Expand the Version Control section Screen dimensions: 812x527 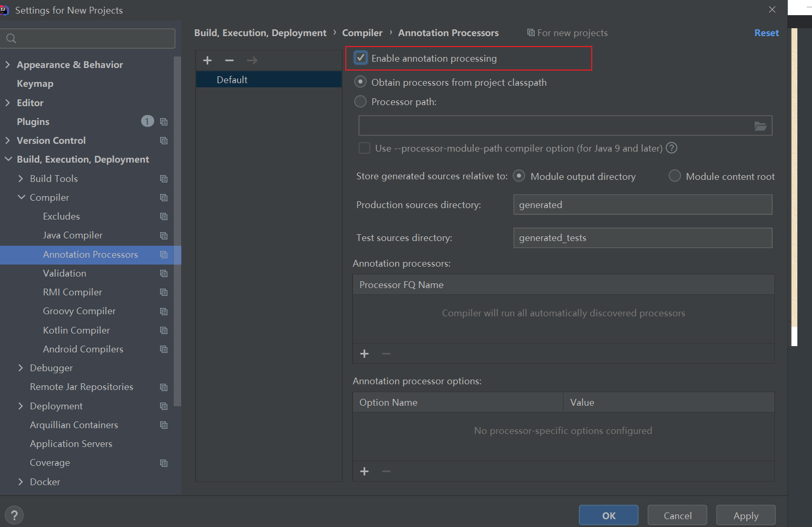(x=7, y=140)
